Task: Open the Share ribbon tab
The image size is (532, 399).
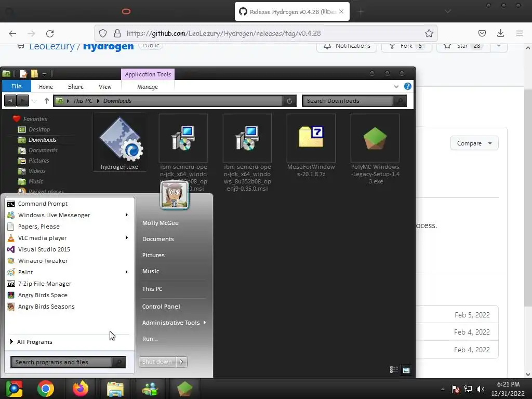Action: (x=76, y=87)
